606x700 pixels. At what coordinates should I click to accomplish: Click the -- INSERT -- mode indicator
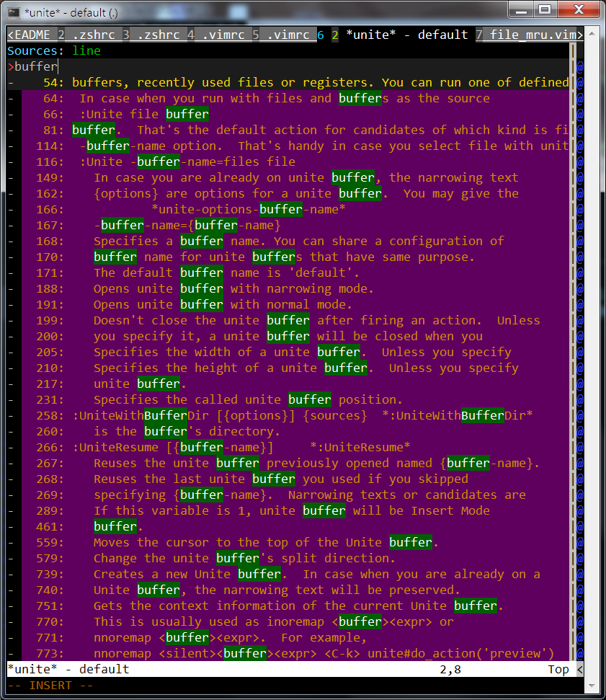(50, 686)
